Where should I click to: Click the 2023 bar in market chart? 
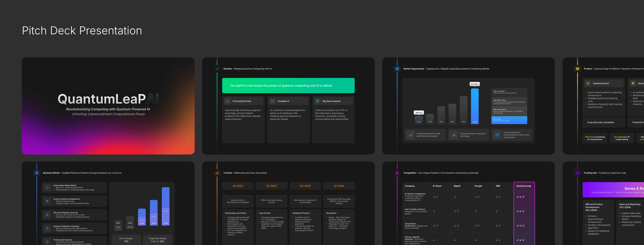click(419, 120)
